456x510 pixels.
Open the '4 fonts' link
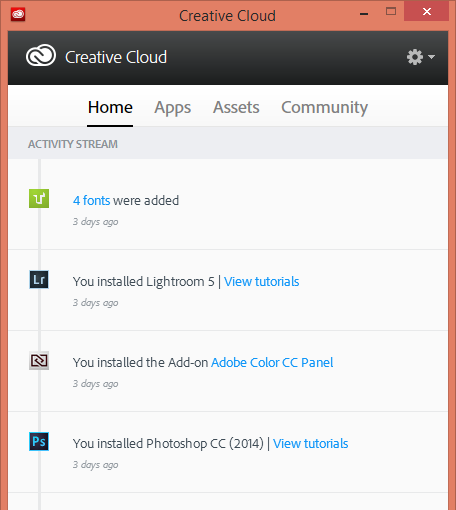91,201
